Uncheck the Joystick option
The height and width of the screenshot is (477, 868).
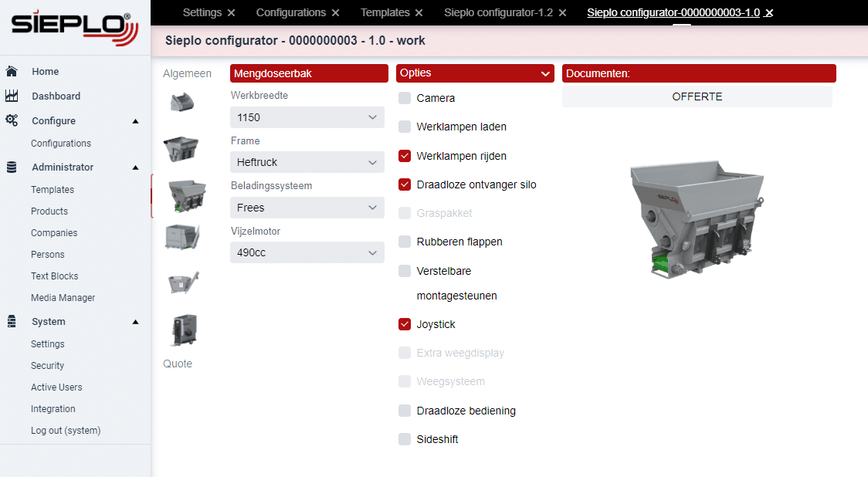pos(405,324)
